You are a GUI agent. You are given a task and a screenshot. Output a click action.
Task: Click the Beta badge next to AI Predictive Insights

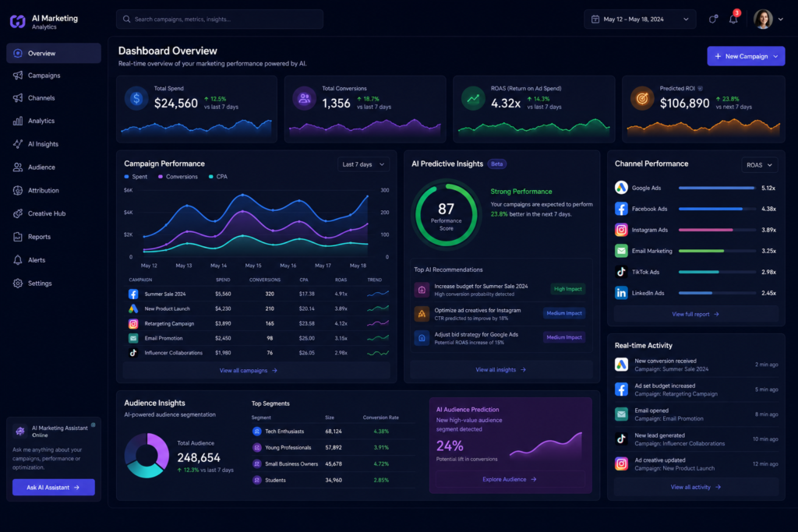click(x=496, y=164)
